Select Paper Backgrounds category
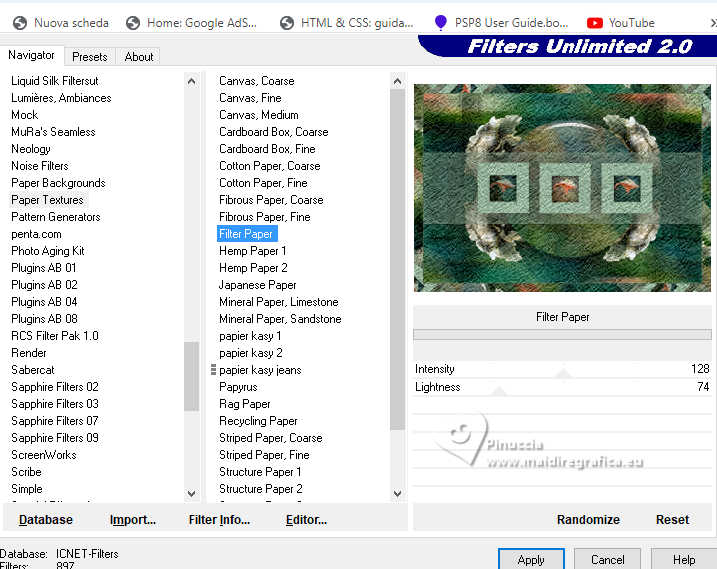This screenshot has height=569, width=717. tap(58, 183)
